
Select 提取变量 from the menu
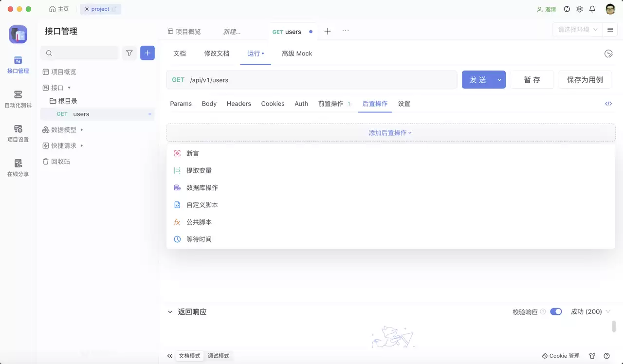click(x=390, y=170)
